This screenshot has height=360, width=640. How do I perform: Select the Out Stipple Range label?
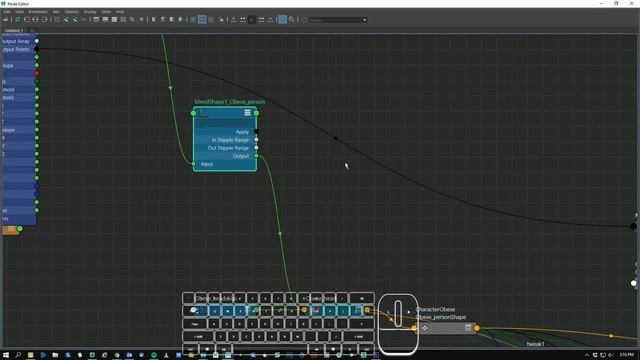click(x=228, y=148)
